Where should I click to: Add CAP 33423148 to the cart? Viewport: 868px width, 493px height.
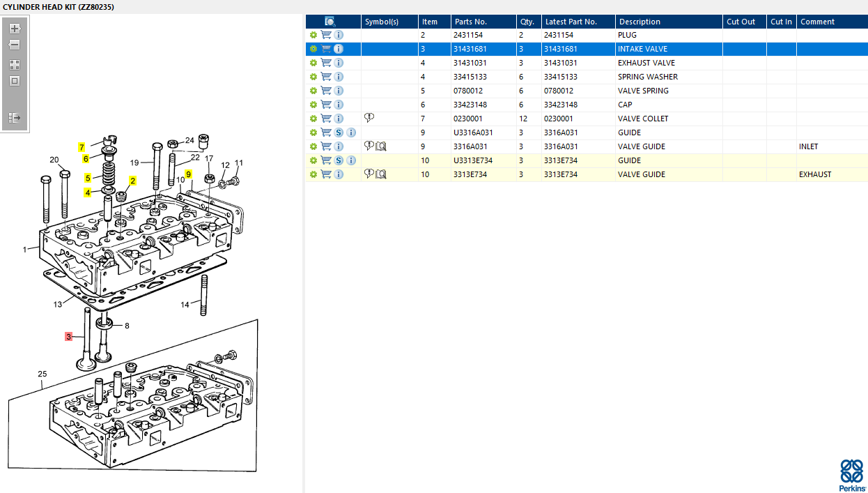point(326,105)
